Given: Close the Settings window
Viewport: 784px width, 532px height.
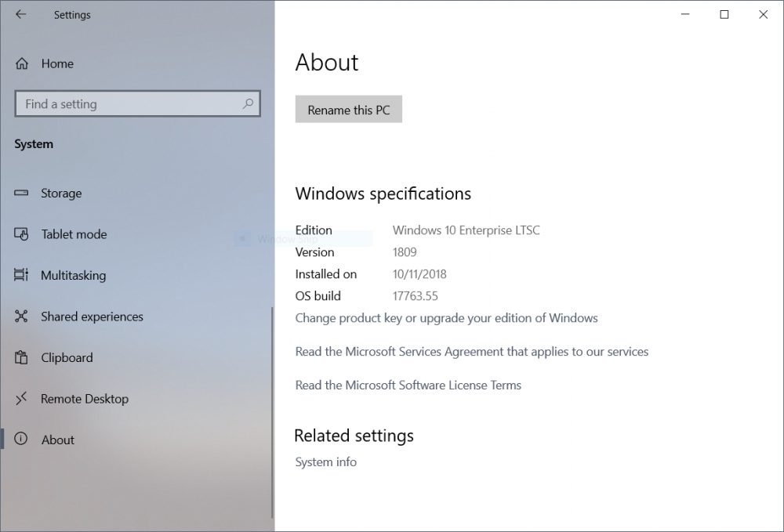Looking at the screenshot, I should click(x=763, y=14).
